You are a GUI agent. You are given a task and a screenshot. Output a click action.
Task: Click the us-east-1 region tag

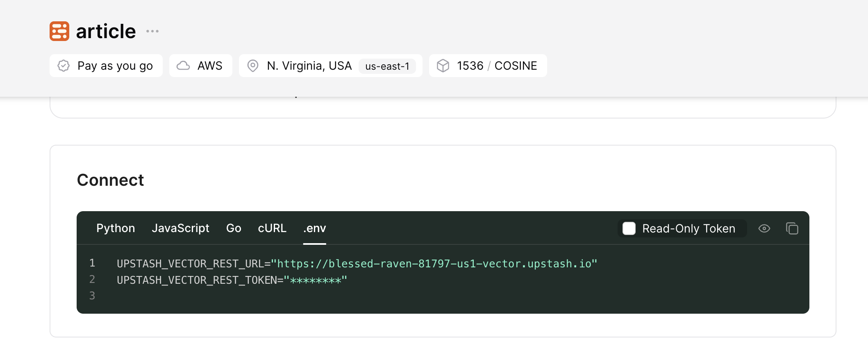click(x=387, y=66)
